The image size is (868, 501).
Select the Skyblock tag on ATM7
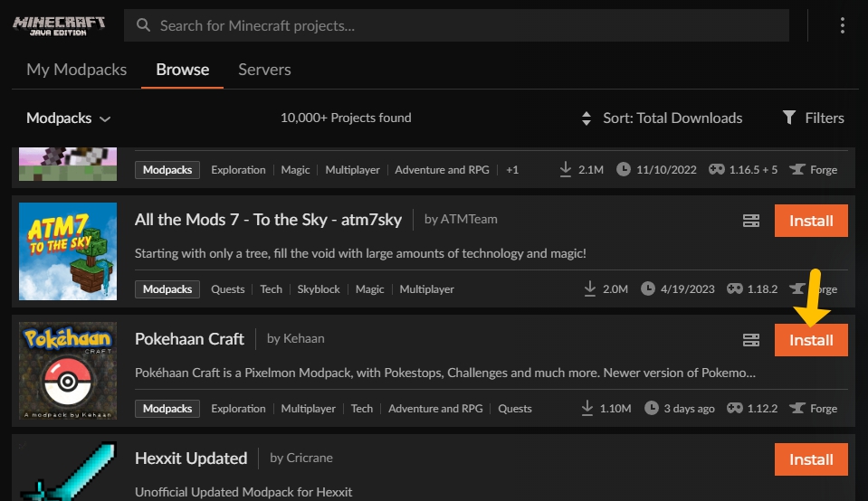point(319,289)
